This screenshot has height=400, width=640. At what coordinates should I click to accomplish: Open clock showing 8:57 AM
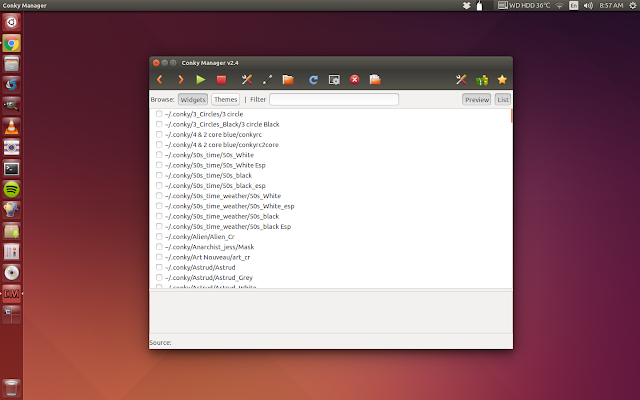[611, 6]
